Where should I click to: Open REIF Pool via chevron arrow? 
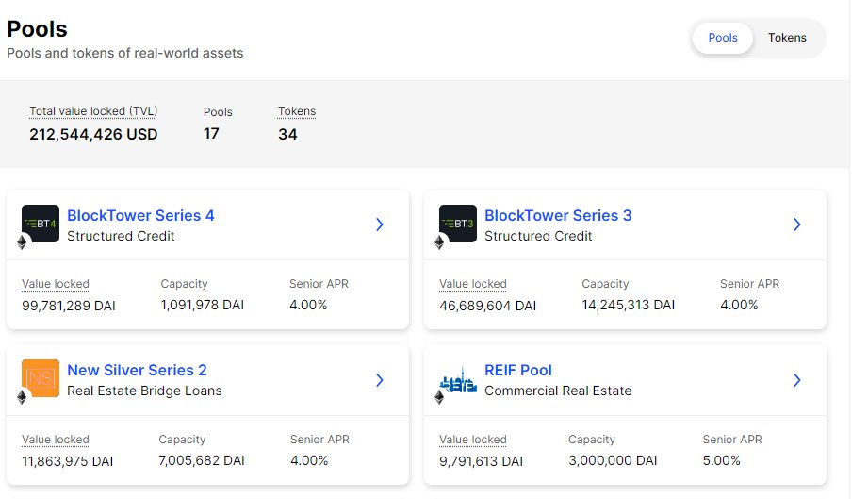(797, 380)
